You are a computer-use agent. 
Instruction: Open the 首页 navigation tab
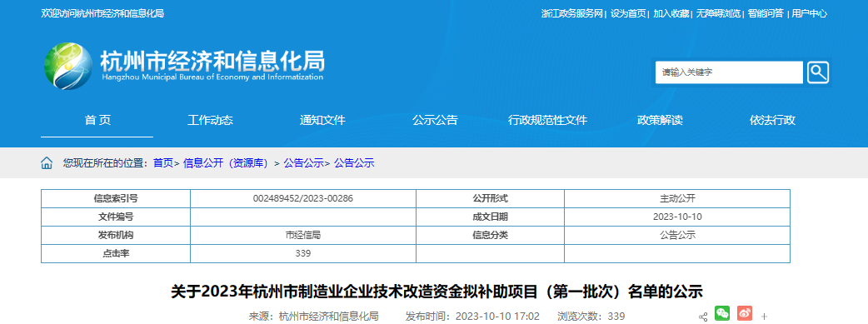pos(97,120)
